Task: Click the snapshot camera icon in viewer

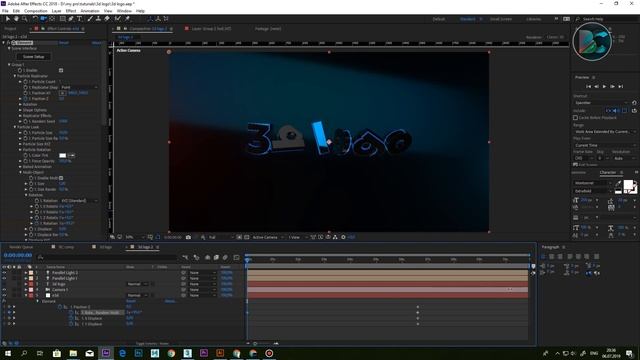Action: 188,237
